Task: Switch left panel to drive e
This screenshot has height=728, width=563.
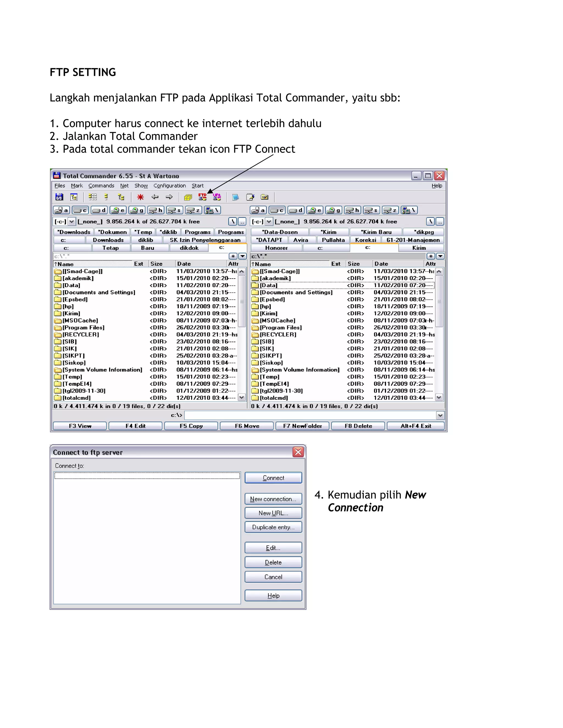Action: point(118,210)
